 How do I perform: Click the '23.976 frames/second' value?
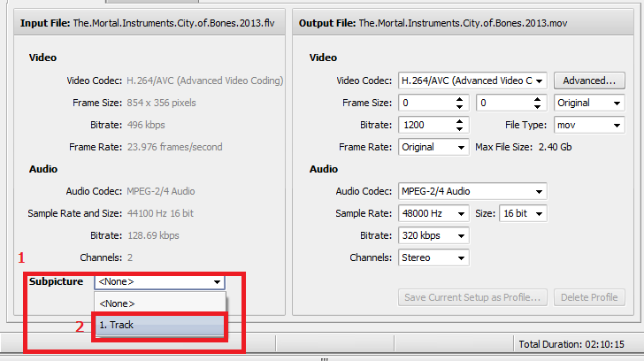point(174,147)
